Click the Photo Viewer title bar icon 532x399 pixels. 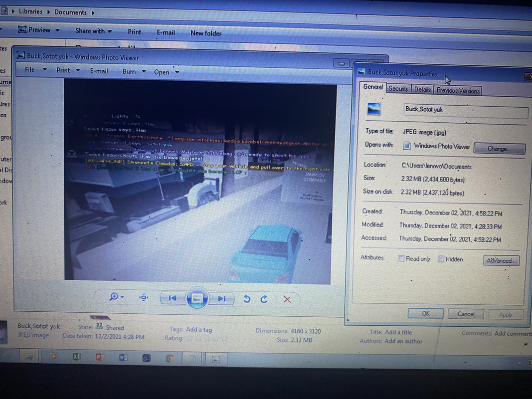tap(21, 55)
